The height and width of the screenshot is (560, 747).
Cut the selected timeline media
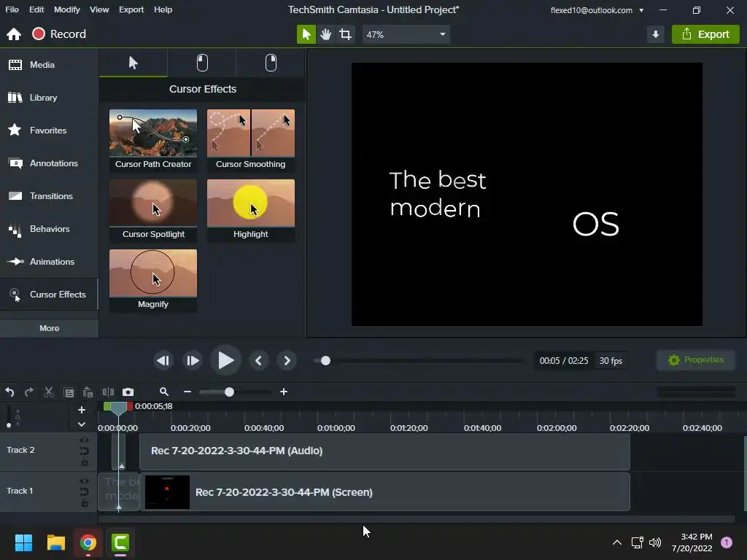pos(49,392)
